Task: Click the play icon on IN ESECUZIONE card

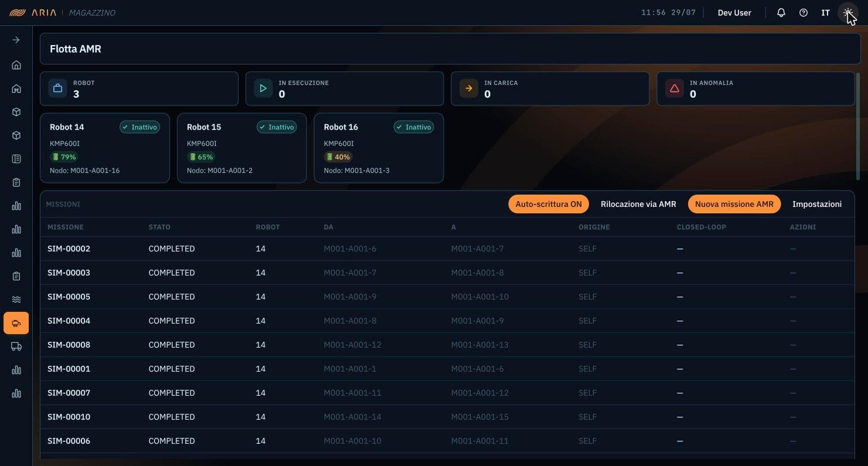Action: (x=263, y=89)
